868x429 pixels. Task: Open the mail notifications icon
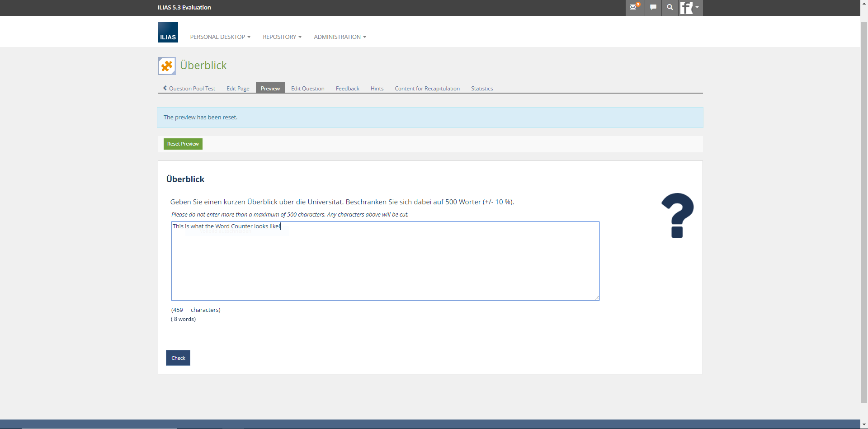point(634,7)
